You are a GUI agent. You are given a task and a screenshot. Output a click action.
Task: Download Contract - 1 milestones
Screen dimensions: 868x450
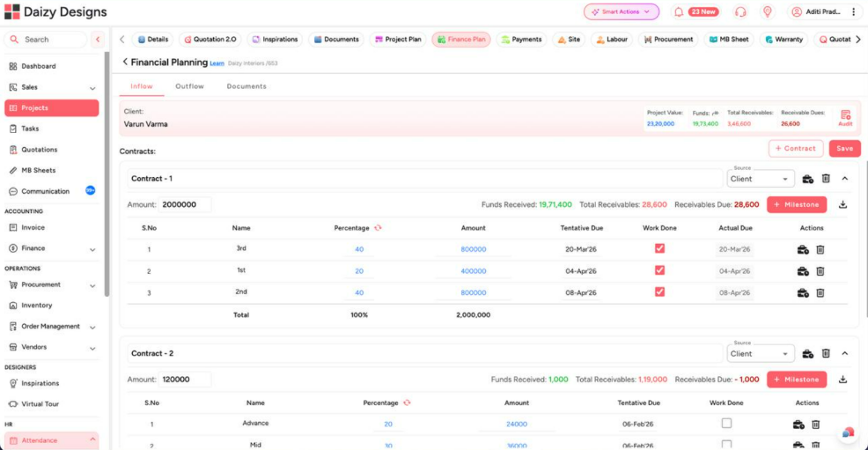[x=842, y=205]
